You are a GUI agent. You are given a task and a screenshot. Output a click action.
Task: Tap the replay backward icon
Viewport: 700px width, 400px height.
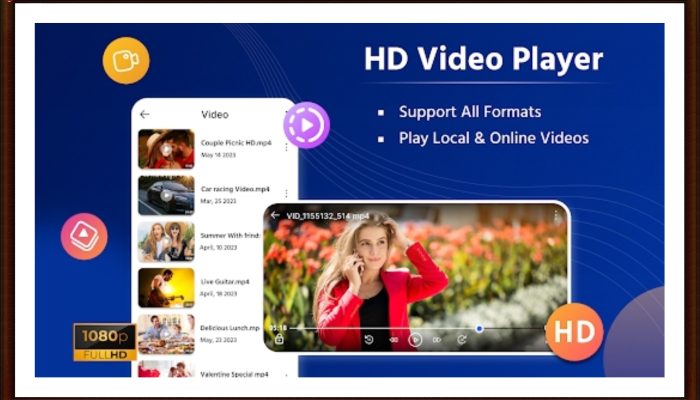pyautogui.click(x=369, y=340)
